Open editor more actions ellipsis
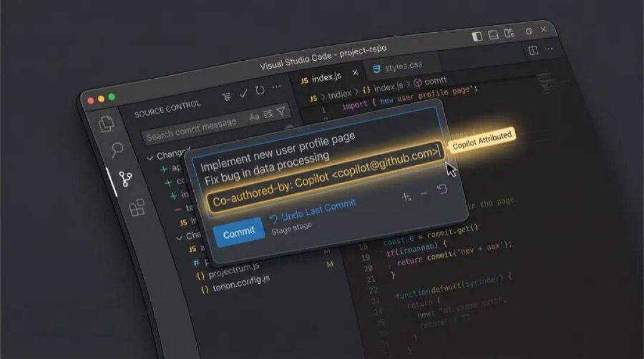644x359 pixels. point(549,49)
